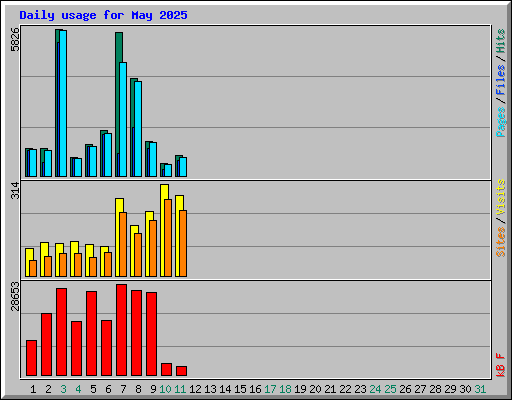Click the red KB bar for day 2

click(46, 345)
